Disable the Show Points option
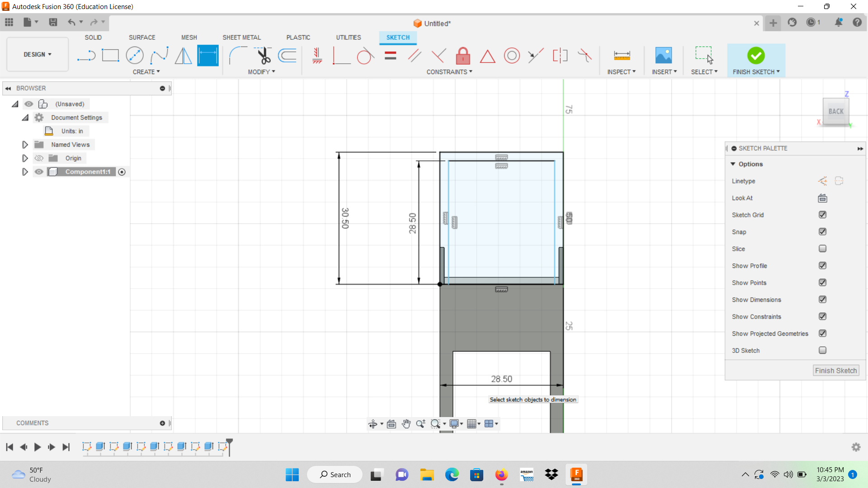The image size is (868, 488). (822, 282)
